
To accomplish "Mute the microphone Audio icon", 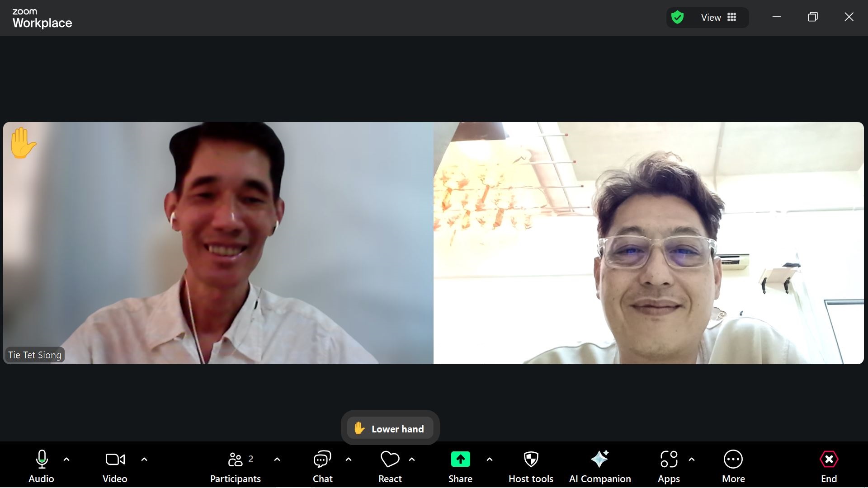I will [42, 460].
